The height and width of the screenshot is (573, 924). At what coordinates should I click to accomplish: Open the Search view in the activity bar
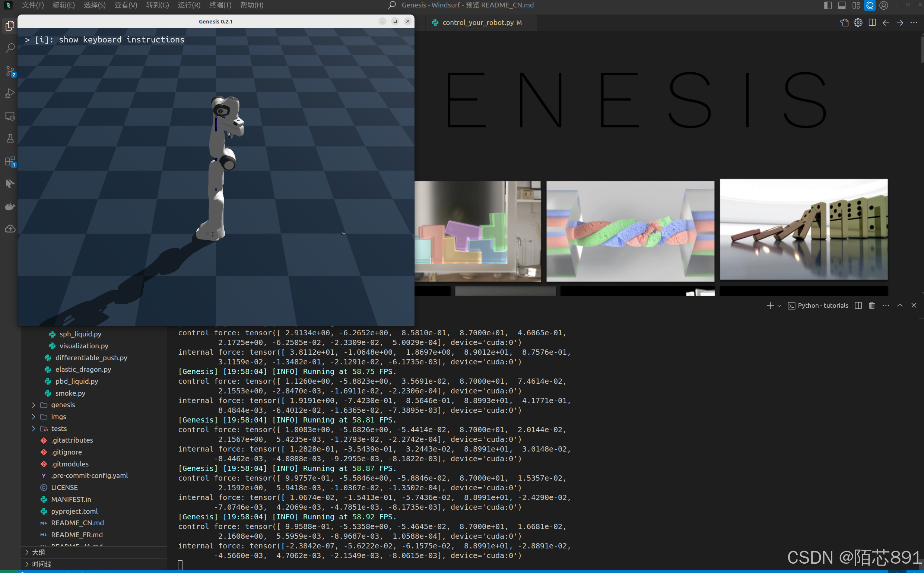[x=10, y=48]
